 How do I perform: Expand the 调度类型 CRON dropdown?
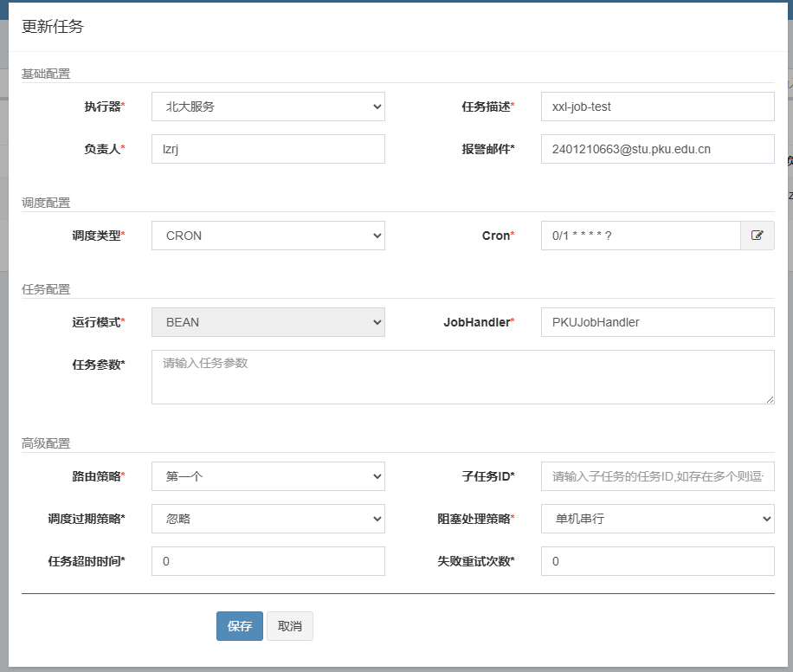(268, 236)
